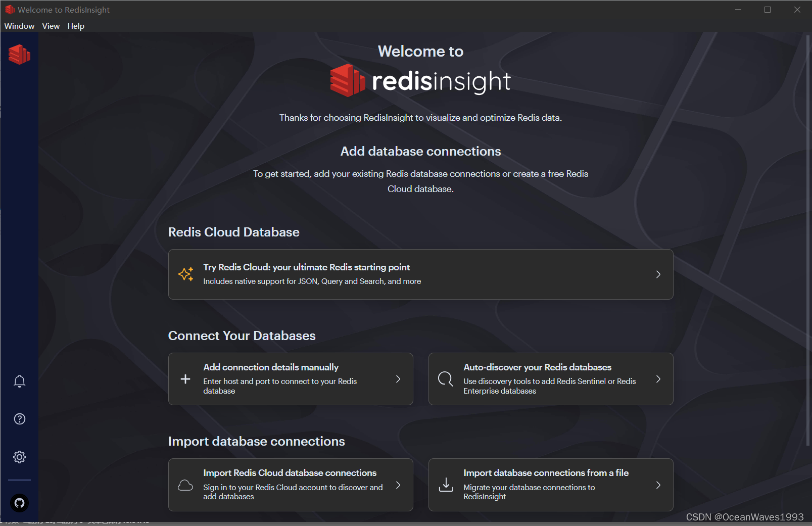Select Try Redis Cloud: your ultimate Redis starting point
Viewport: 812px width, 526px height.
click(x=420, y=274)
